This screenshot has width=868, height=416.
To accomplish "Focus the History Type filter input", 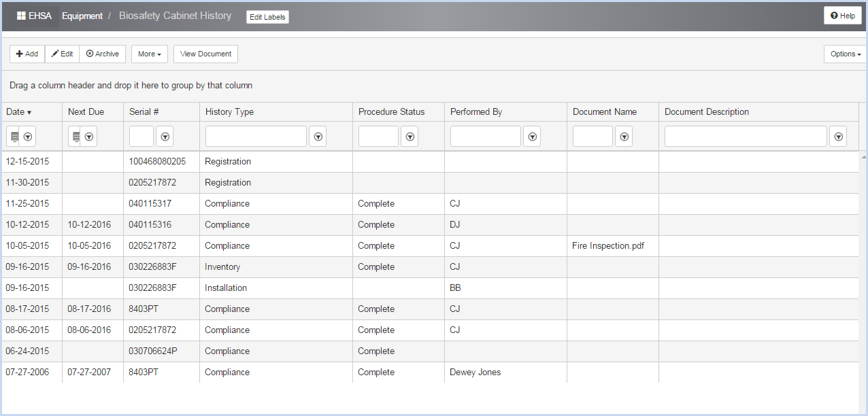I will click(x=256, y=137).
